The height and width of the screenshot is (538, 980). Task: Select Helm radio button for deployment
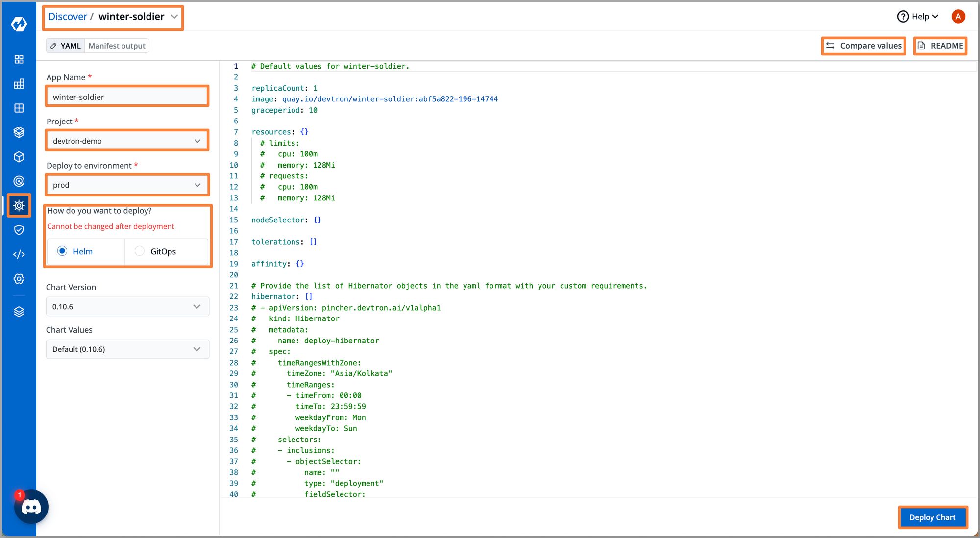(62, 251)
